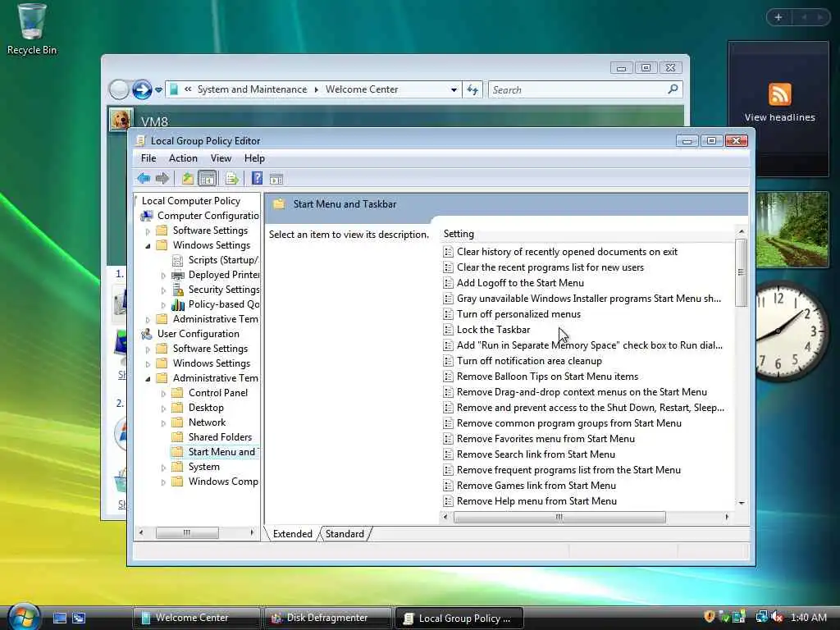The width and height of the screenshot is (840, 630).
Task: Click the Start orb button
Action: 22,616
